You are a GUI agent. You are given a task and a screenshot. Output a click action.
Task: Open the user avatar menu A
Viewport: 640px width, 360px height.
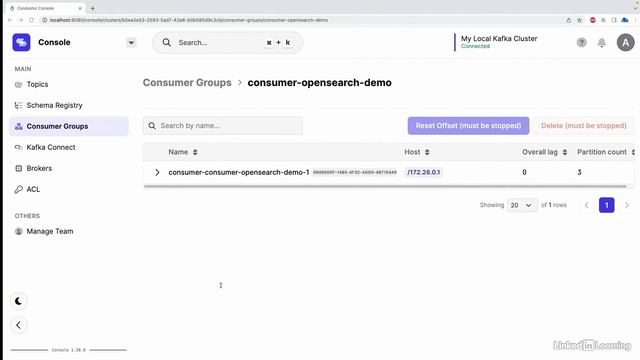tap(625, 42)
